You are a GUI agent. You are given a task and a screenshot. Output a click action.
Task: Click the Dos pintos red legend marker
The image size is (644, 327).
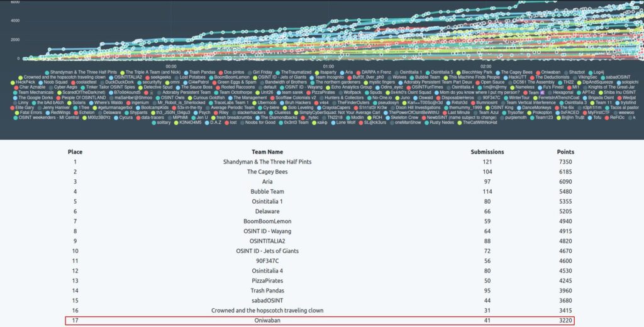[219, 73]
